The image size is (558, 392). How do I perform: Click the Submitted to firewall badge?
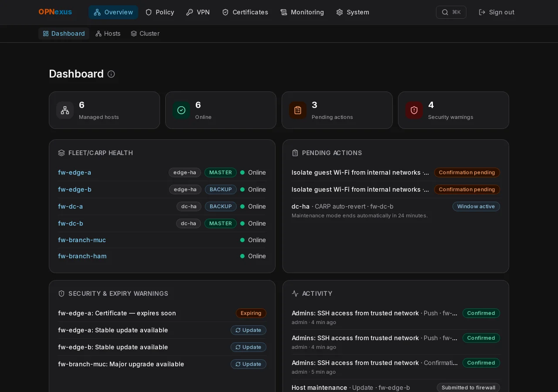coord(468,388)
